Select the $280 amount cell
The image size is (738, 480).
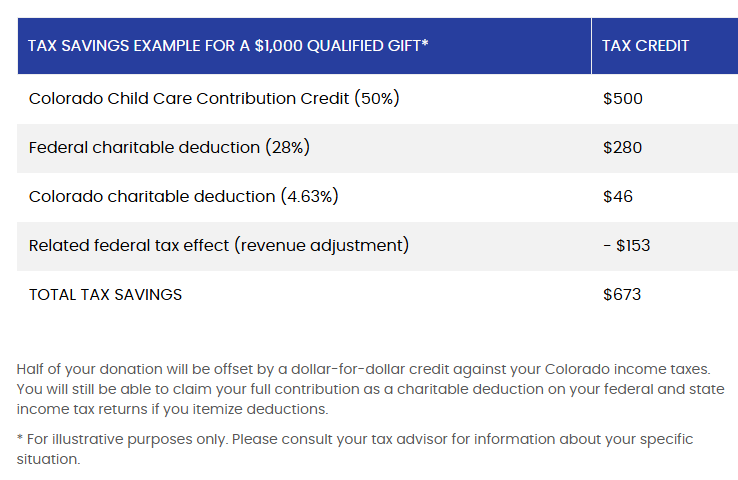[x=622, y=147]
